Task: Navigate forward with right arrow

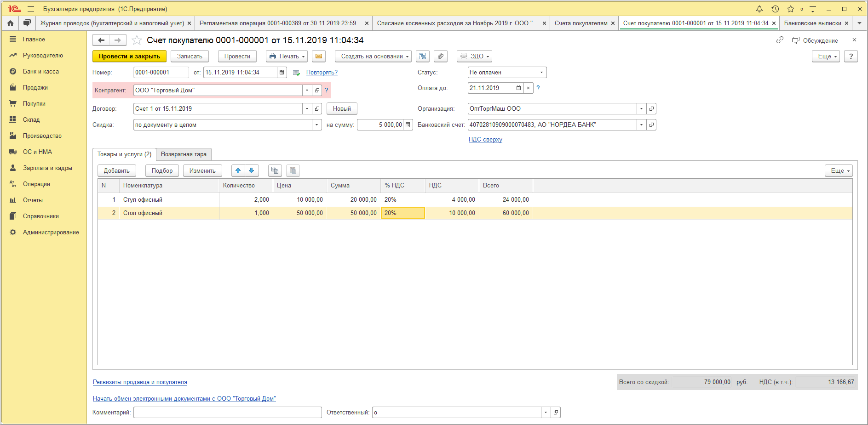Action: (x=118, y=40)
